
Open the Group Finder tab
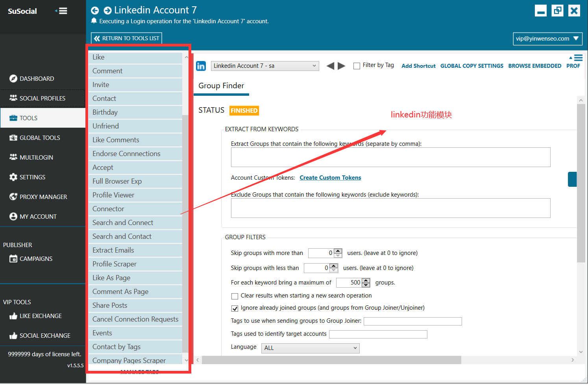[221, 86]
